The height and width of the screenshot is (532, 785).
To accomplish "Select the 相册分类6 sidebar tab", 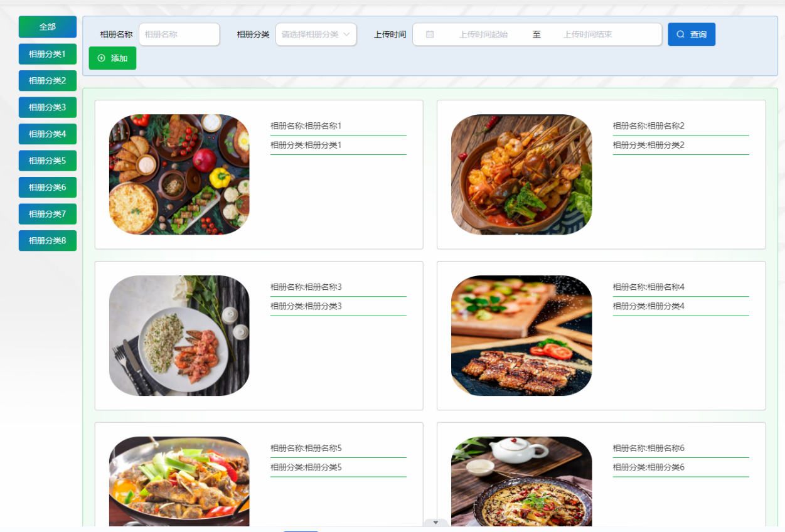I will coord(48,187).
